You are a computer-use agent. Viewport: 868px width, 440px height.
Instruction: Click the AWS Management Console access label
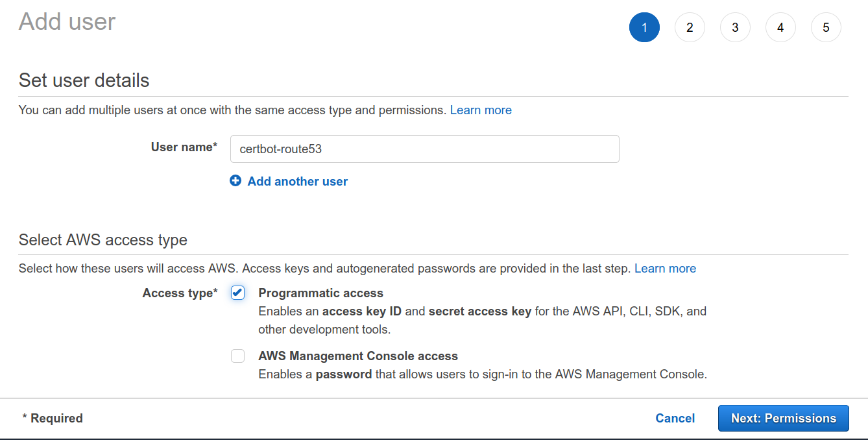358,356
